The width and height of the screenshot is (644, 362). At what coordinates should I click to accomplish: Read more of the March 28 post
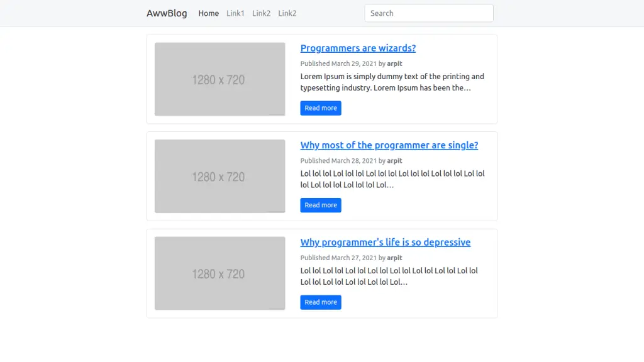click(x=321, y=206)
